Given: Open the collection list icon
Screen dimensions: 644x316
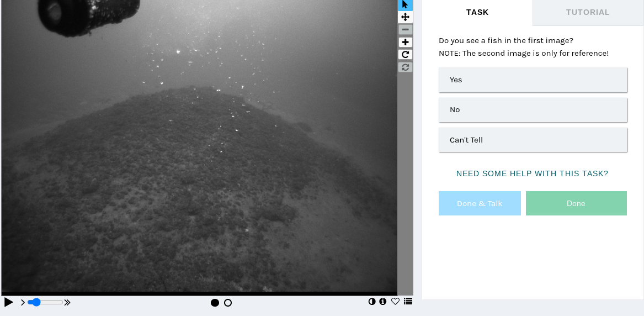Looking at the screenshot, I should pyautogui.click(x=408, y=302).
